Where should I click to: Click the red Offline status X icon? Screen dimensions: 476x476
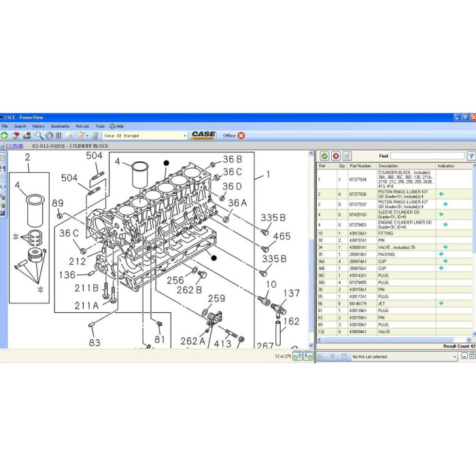click(x=241, y=136)
